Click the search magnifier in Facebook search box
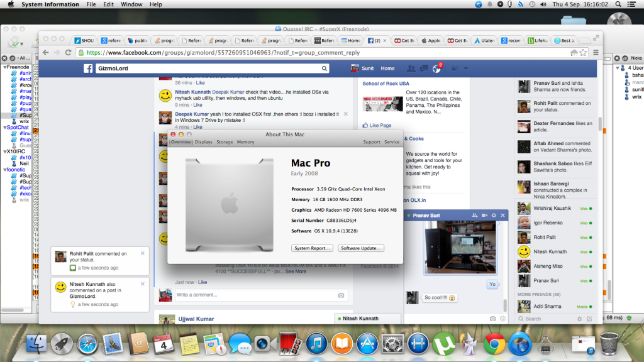 pyautogui.click(x=325, y=69)
